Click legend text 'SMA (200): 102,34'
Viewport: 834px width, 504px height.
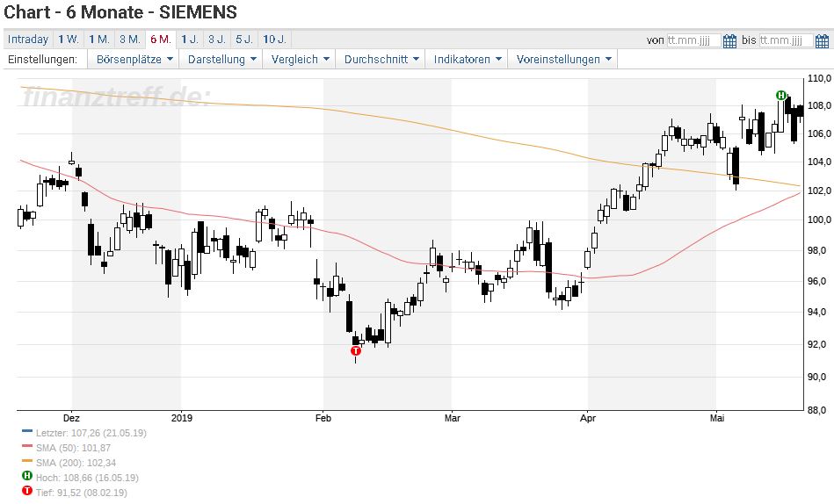click(76, 463)
